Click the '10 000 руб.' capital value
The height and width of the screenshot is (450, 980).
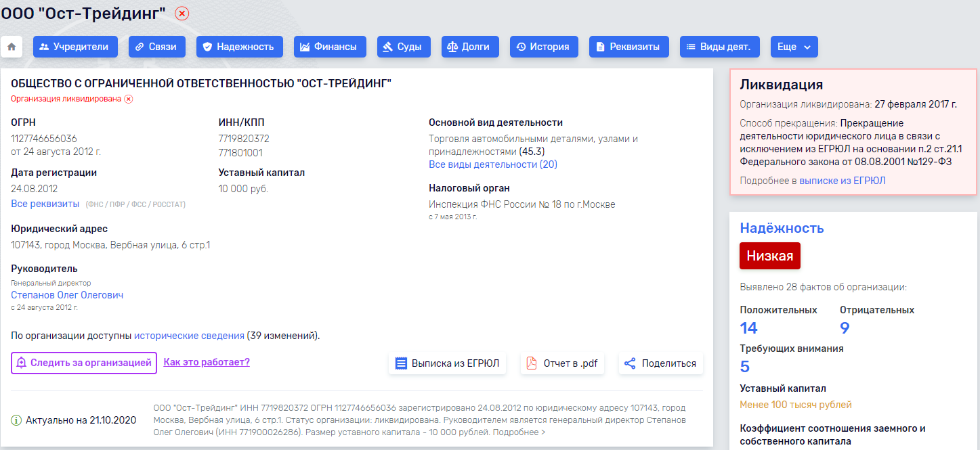pos(243,189)
